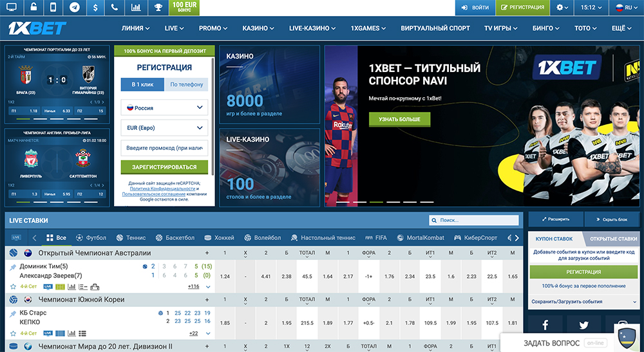Click the green ЗАРЕГИСТРИРОВАТЬСЯ button
Image resolution: width=644 pixels, height=352 pixels.
pos(164,167)
